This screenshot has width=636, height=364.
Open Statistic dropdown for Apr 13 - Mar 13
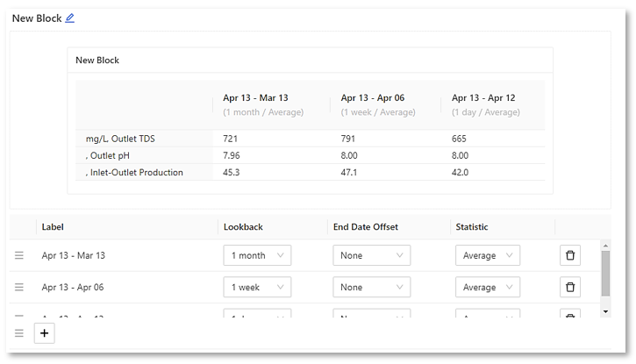click(x=487, y=255)
